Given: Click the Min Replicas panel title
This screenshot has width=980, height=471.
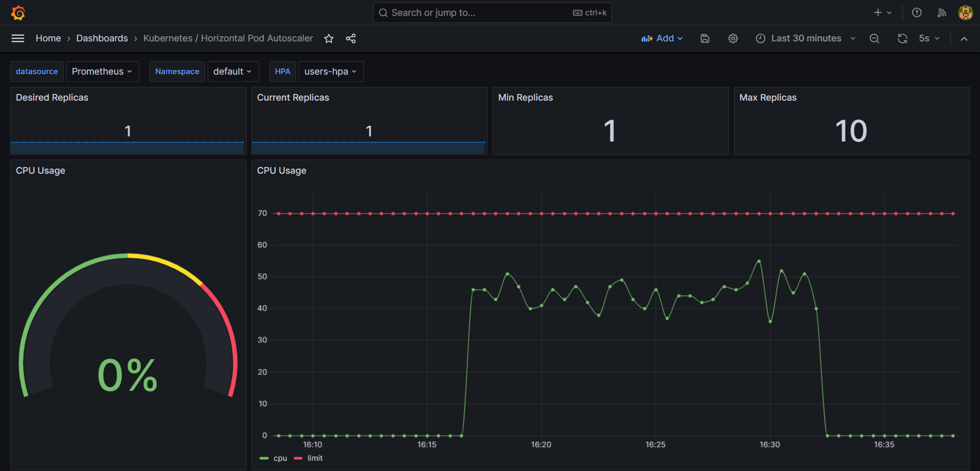Looking at the screenshot, I should [x=526, y=98].
